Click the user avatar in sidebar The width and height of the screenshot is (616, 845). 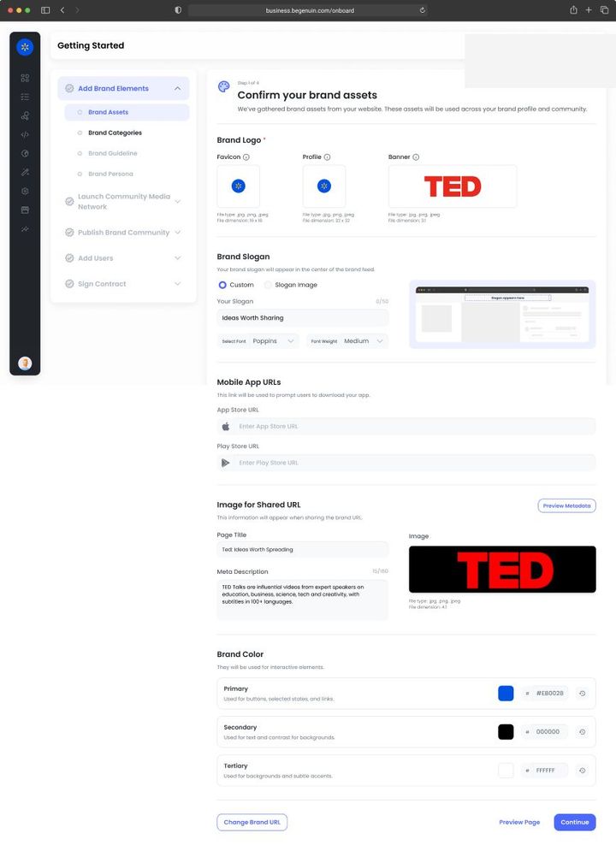pos(25,363)
